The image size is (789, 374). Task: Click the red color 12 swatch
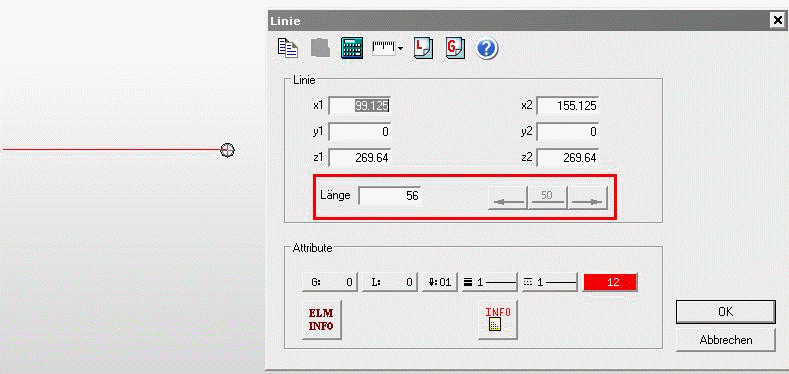(x=610, y=282)
